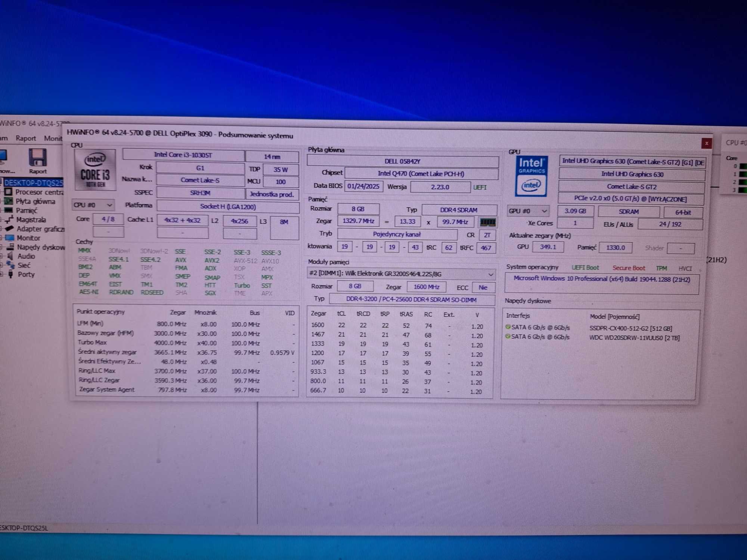The image size is (747, 560).
Task: Click the DDR4-3200 / PC4-25600 module type field
Action: [x=412, y=299]
